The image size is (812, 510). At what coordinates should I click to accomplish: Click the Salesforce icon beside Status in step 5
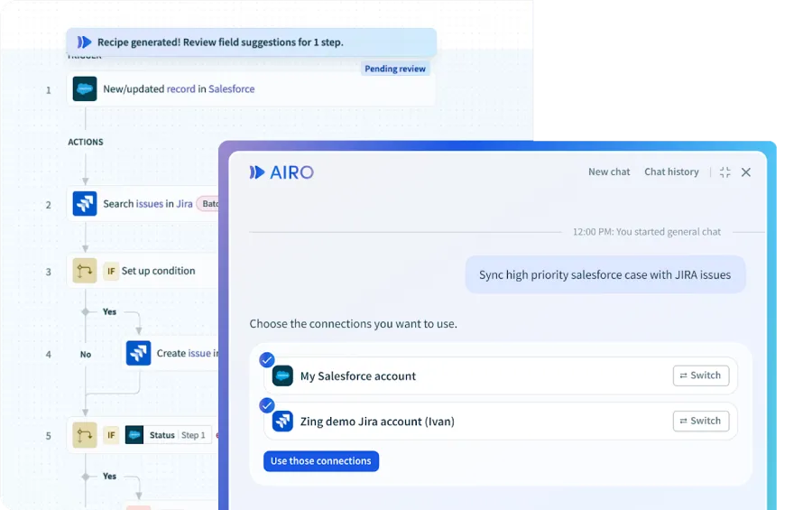(134, 435)
